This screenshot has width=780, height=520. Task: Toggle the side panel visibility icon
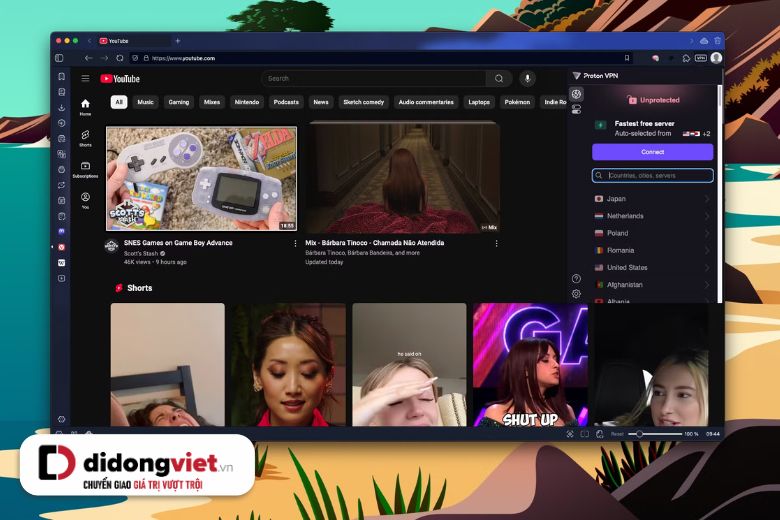59,58
